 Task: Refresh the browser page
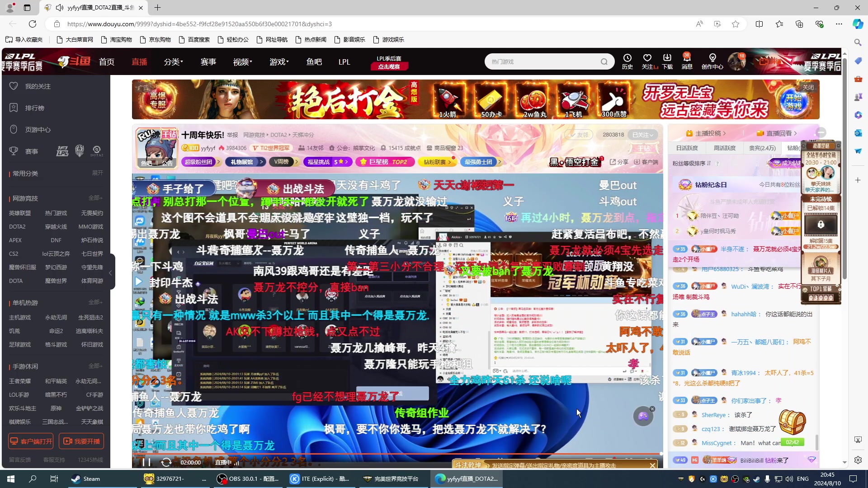coord(32,24)
